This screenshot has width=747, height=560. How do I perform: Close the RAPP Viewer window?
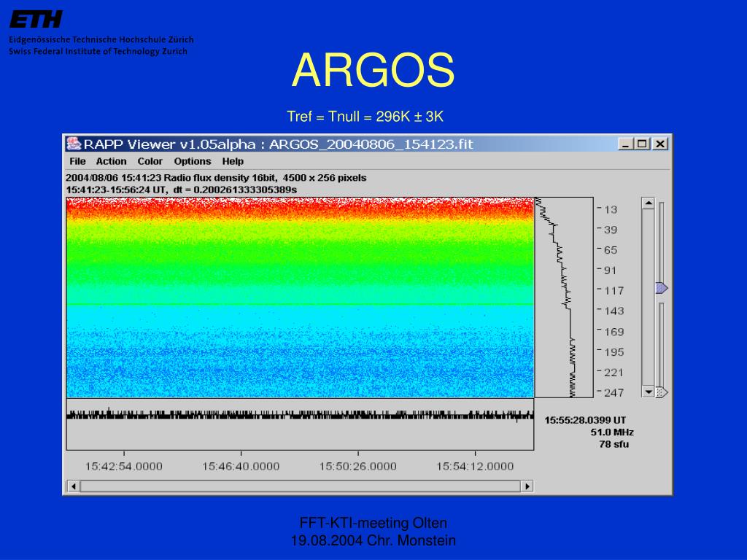point(659,144)
